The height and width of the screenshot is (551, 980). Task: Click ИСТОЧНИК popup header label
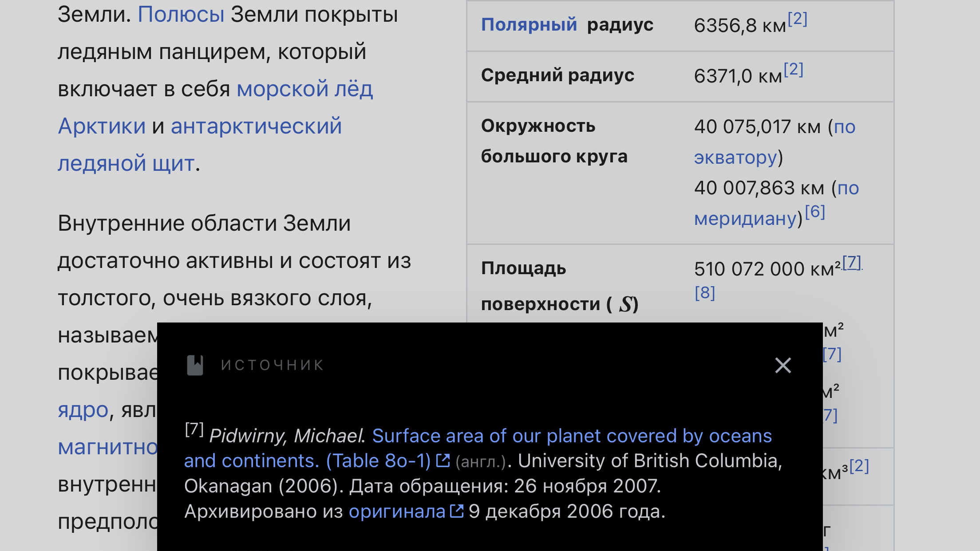pos(273,365)
